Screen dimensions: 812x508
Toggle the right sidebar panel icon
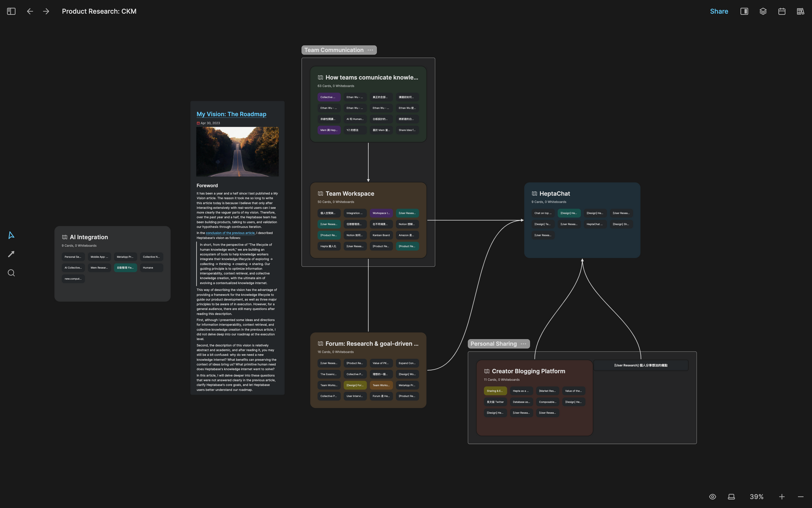[x=744, y=11]
